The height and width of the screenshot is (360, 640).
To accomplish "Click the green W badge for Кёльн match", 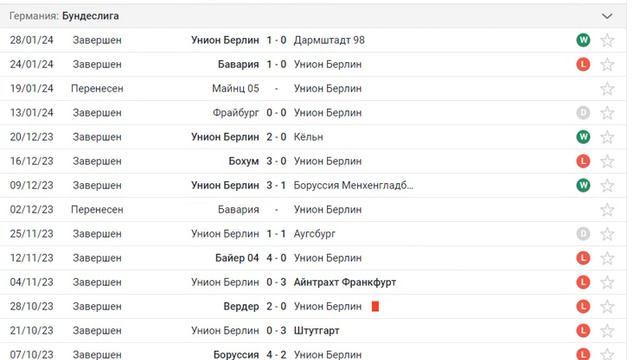I will pyautogui.click(x=583, y=137).
